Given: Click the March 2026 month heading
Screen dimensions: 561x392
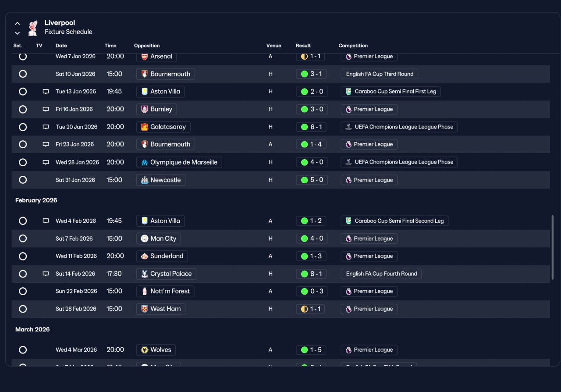Looking at the screenshot, I should [32, 329].
